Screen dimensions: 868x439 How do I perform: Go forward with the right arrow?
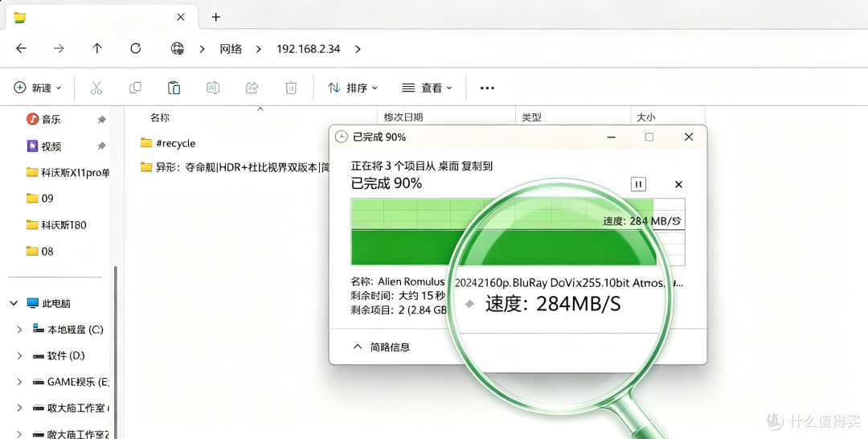click(x=59, y=49)
